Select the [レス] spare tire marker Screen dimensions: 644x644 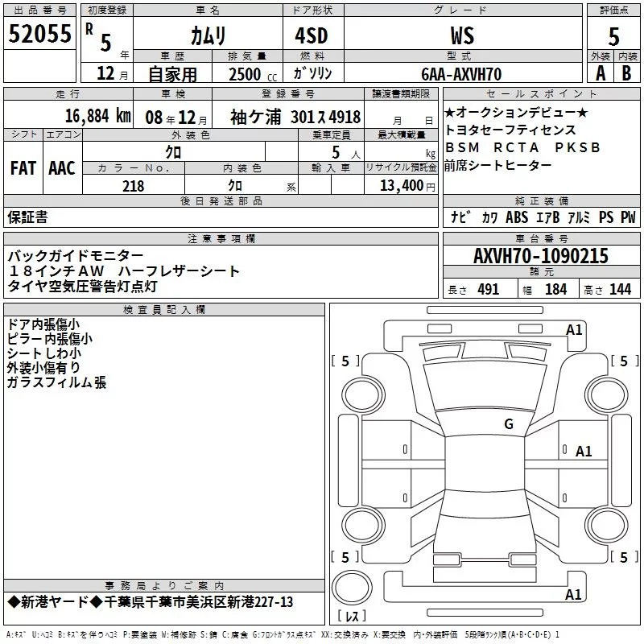(x=352, y=617)
